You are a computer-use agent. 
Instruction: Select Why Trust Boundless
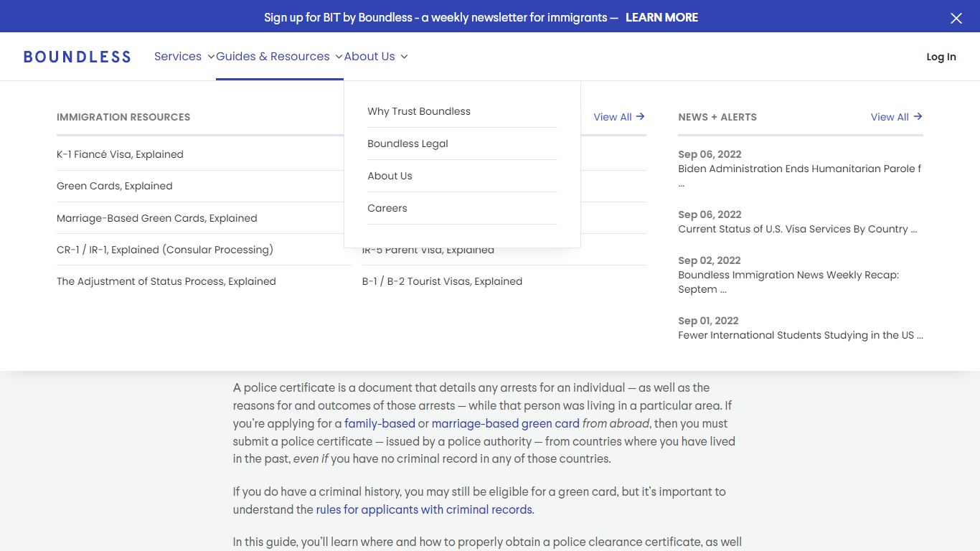[x=419, y=111]
